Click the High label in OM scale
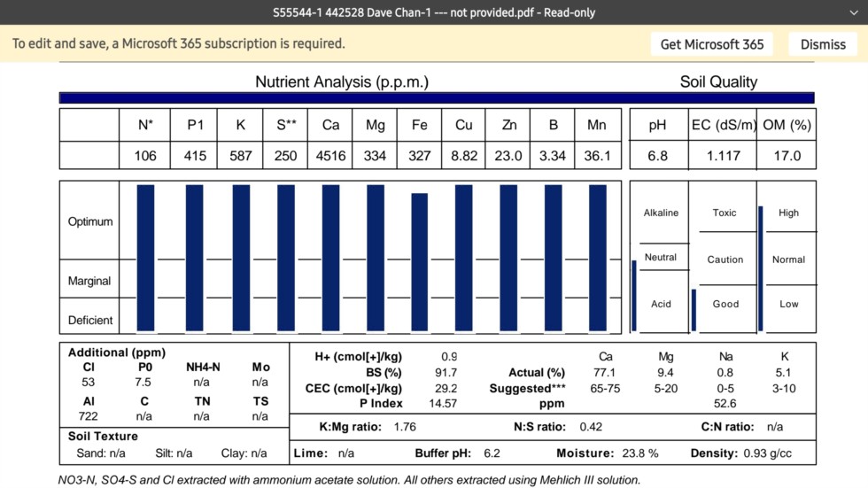Screen dimensions: 868x488 pos(788,213)
